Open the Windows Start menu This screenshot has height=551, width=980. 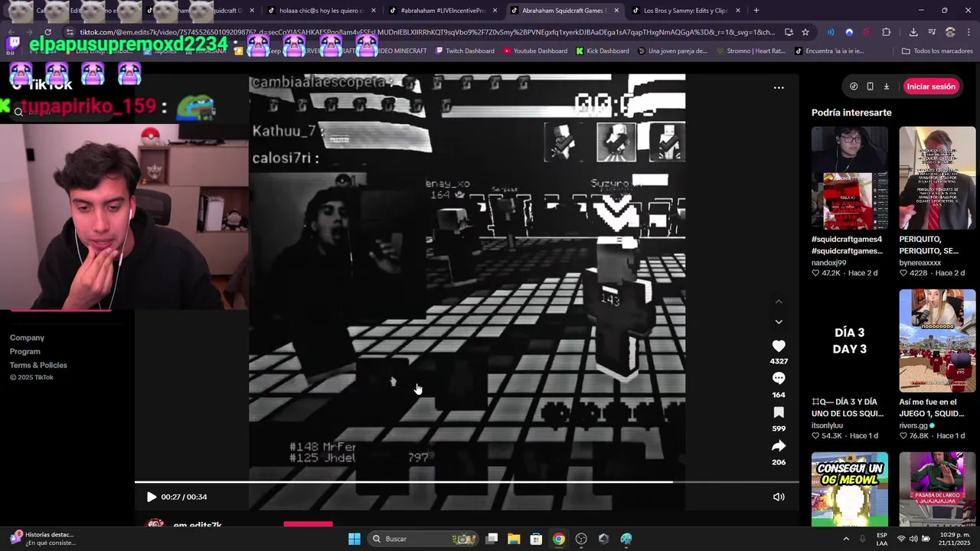click(x=354, y=539)
